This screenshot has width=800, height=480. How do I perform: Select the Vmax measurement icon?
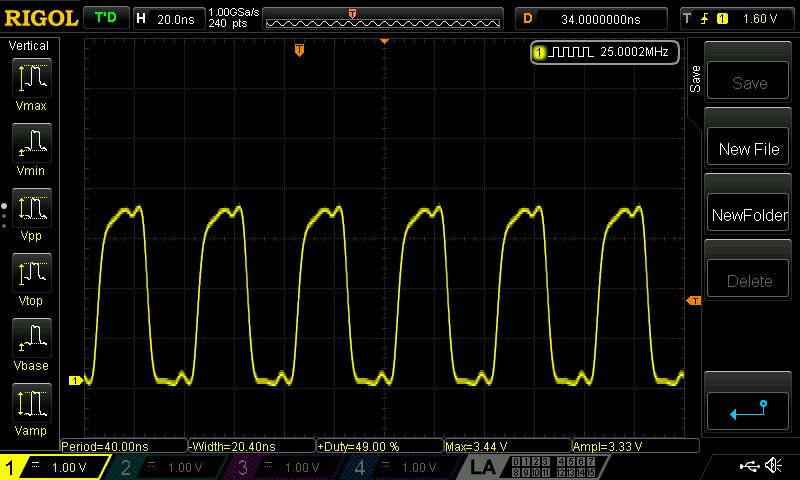coord(32,83)
